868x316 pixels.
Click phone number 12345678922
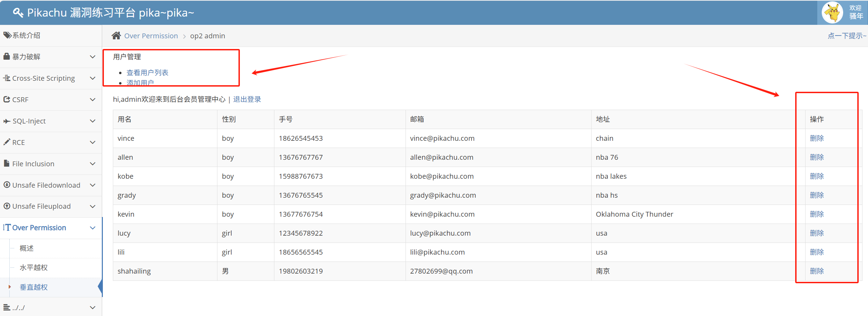pos(301,233)
